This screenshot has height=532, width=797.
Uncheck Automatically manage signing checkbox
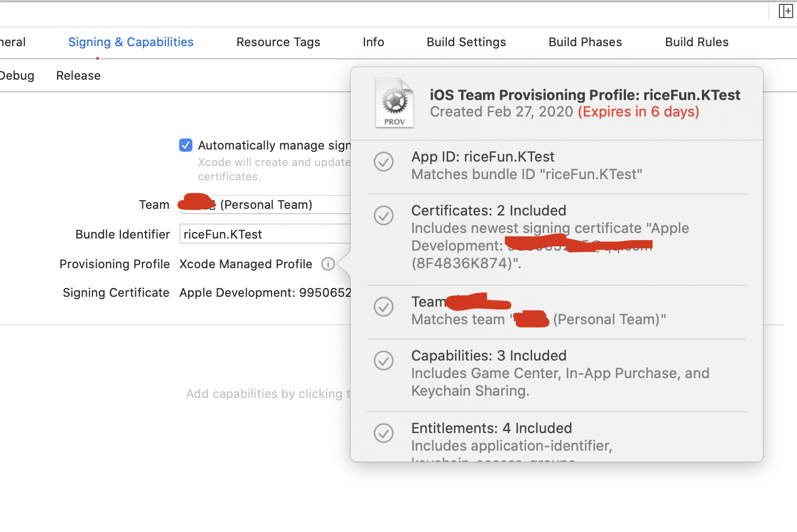(186, 145)
